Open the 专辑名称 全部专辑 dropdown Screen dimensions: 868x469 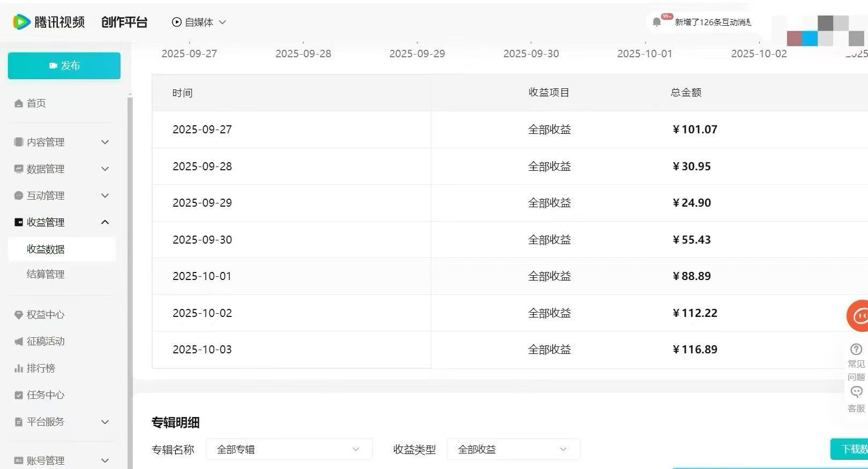289,449
